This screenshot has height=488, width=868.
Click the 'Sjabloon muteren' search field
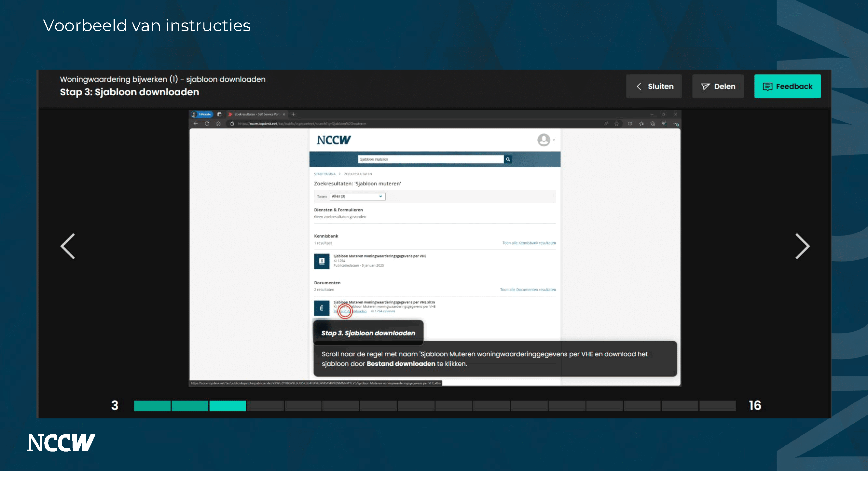tap(430, 159)
